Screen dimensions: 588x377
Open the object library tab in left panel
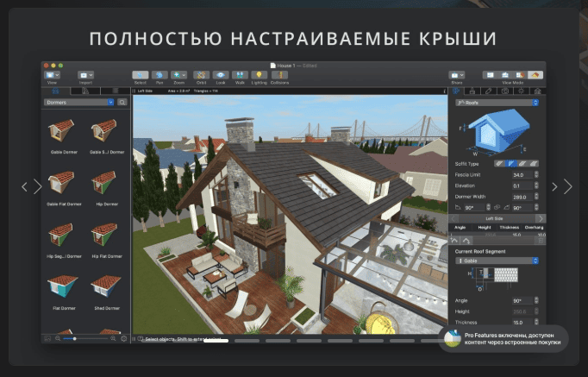pyautogui.click(x=55, y=91)
